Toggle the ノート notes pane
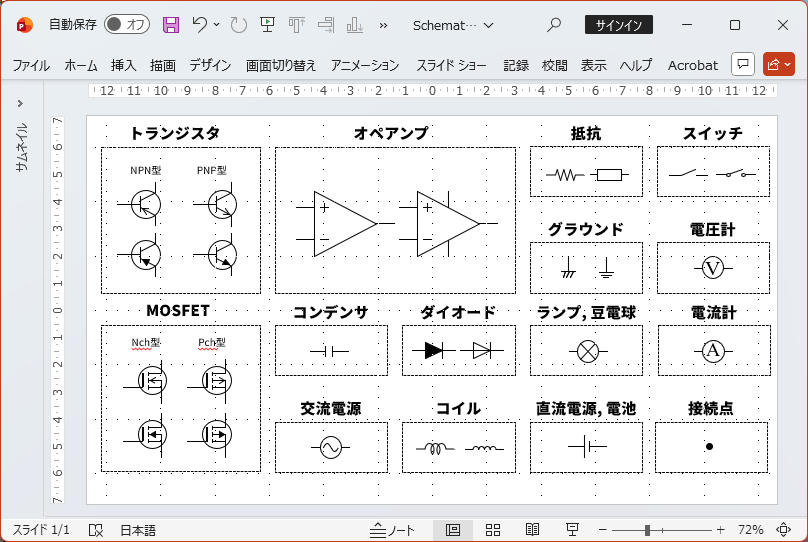Image resolution: width=808 pixels, height=542 pixels. [x=392, y=530]
